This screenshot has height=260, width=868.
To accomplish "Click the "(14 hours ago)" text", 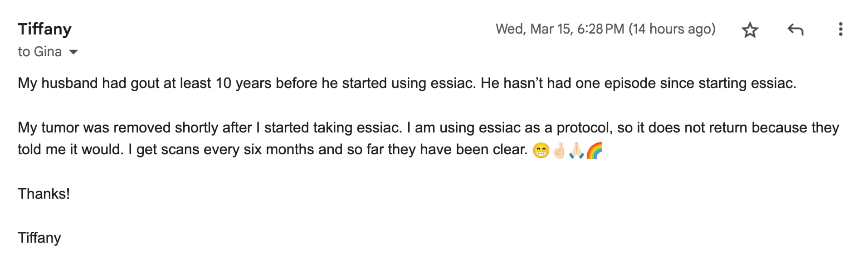I will [x=672, y=29].
